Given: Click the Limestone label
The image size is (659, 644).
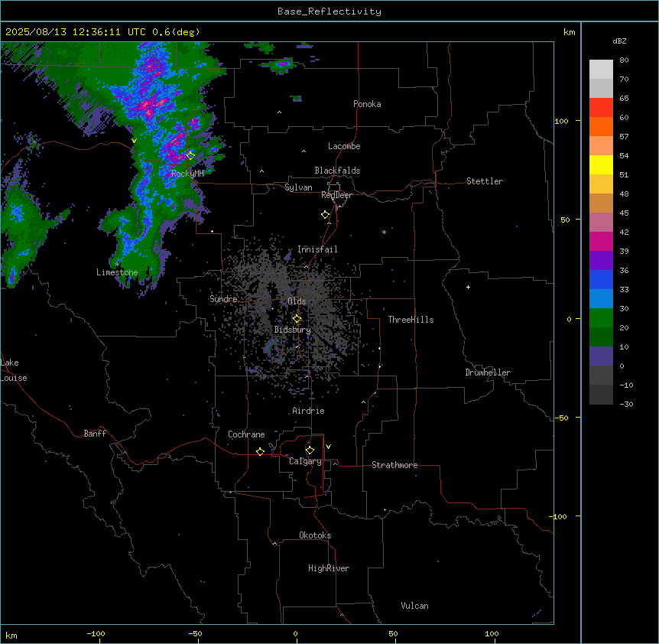Looking at the screenshot, I should click(117, 272).
